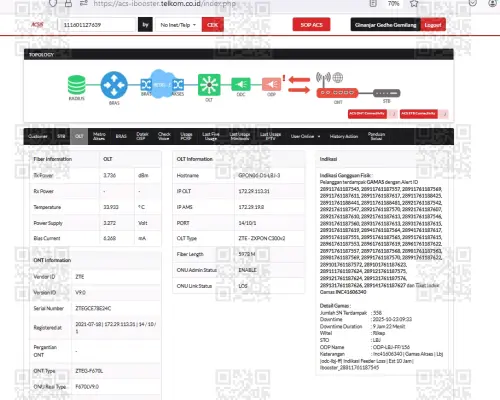Select the green OLT node icon
This screenshot has width=500, height=400.
(x=209, y=85)
